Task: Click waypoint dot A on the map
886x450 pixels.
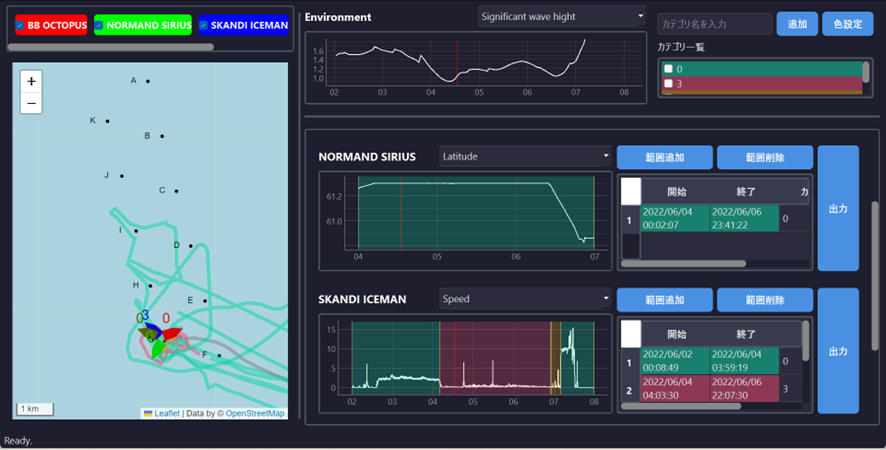Action: pyautogui.click(x=148, y=81)
